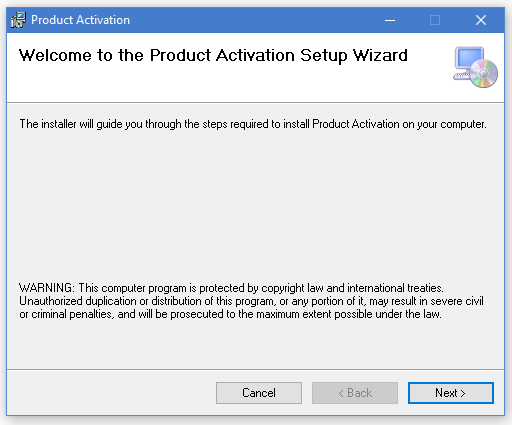Minimize the Product Activation window

[390, 20]
